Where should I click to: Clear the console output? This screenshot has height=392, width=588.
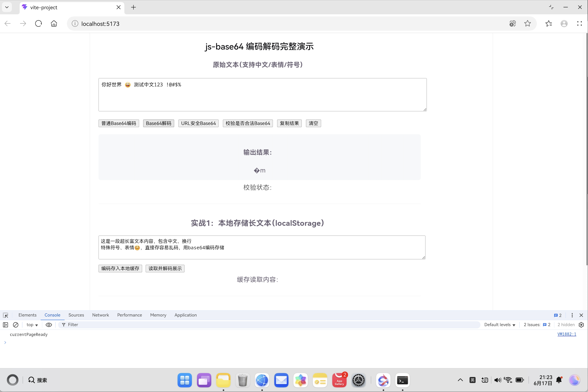[x=16, y=325]
